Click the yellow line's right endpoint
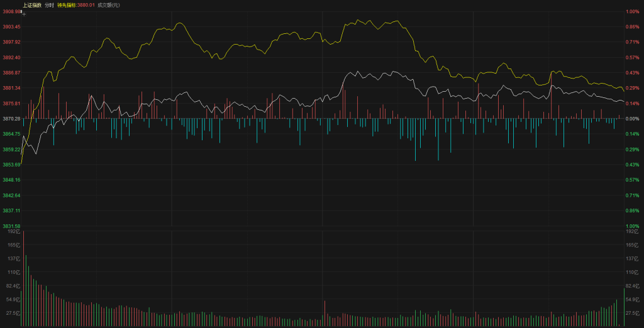The image size is (644, 328). [623, 91]
